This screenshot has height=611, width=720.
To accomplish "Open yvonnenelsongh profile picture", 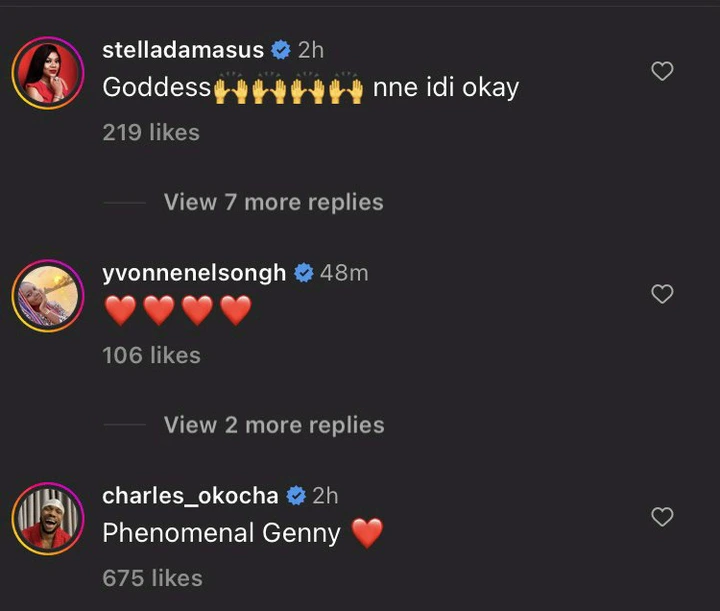I will pyautogui.click(x=47, y=295).
